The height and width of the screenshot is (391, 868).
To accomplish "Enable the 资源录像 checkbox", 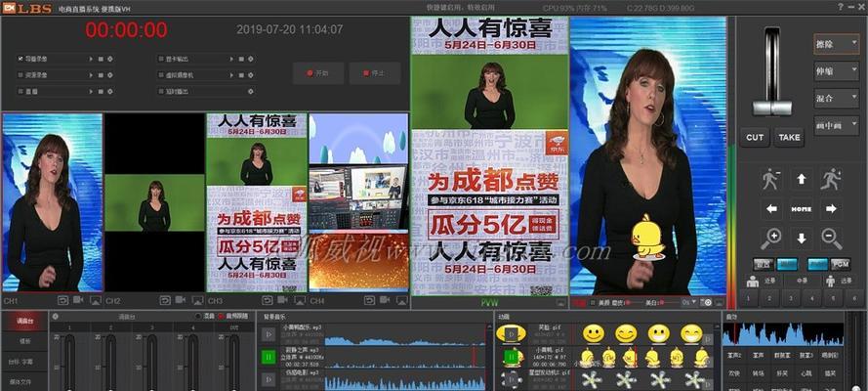I will (x=21, y=74).
